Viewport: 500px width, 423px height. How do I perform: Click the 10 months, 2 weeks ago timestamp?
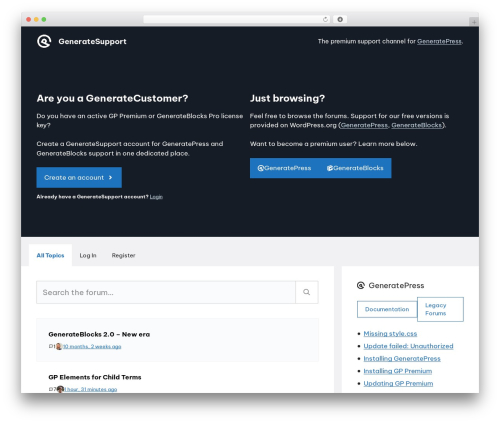[x=92, y=347]
